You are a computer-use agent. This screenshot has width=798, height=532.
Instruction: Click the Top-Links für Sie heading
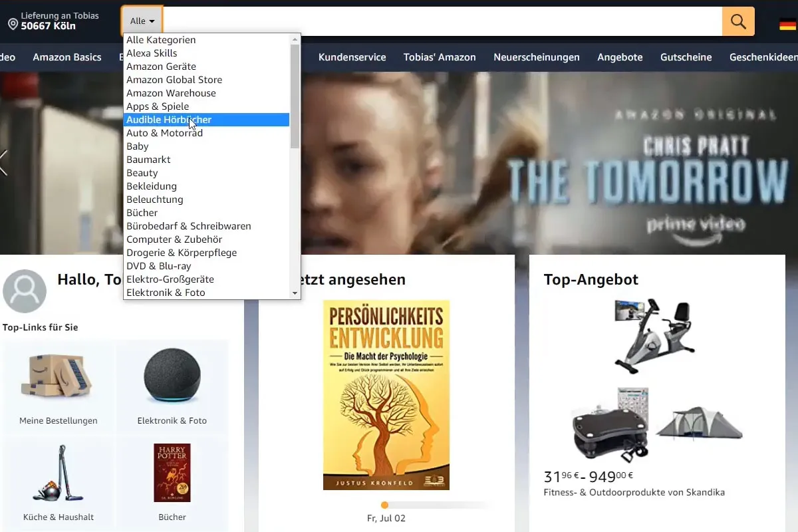point(41,327)
